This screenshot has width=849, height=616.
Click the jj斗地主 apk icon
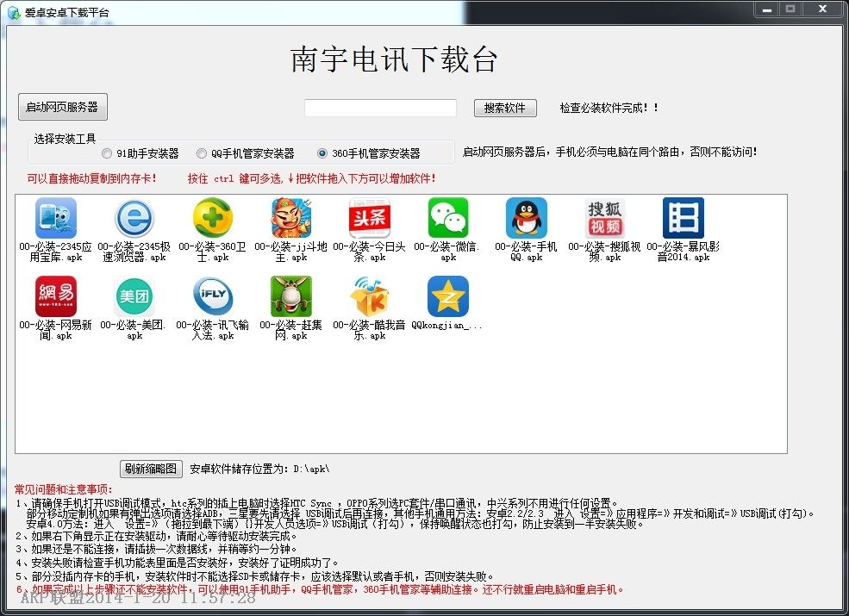291,218
